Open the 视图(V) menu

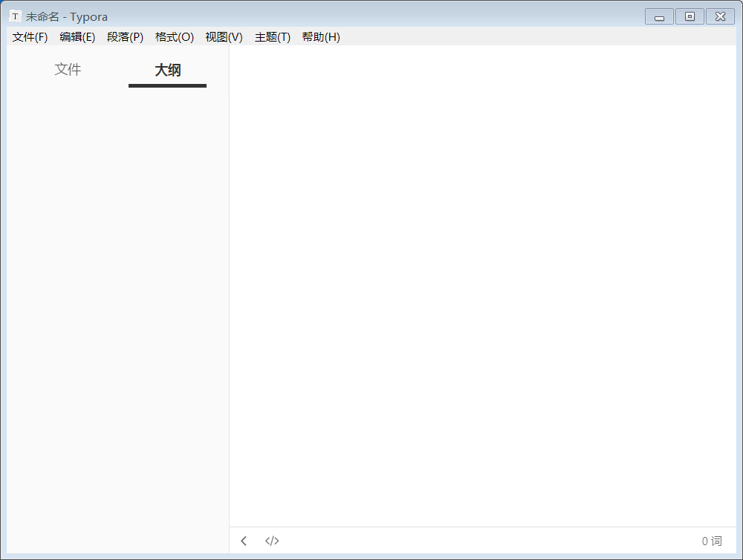tap(224, 37)
